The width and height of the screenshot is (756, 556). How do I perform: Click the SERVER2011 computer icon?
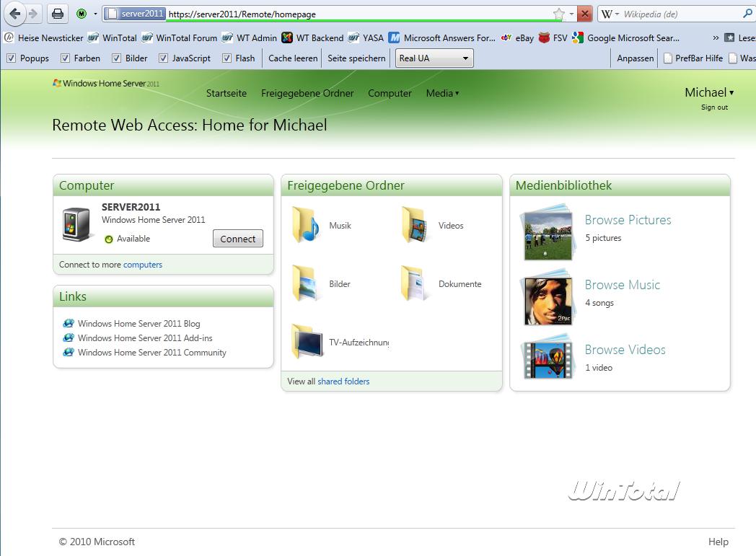tap(76, 224)
